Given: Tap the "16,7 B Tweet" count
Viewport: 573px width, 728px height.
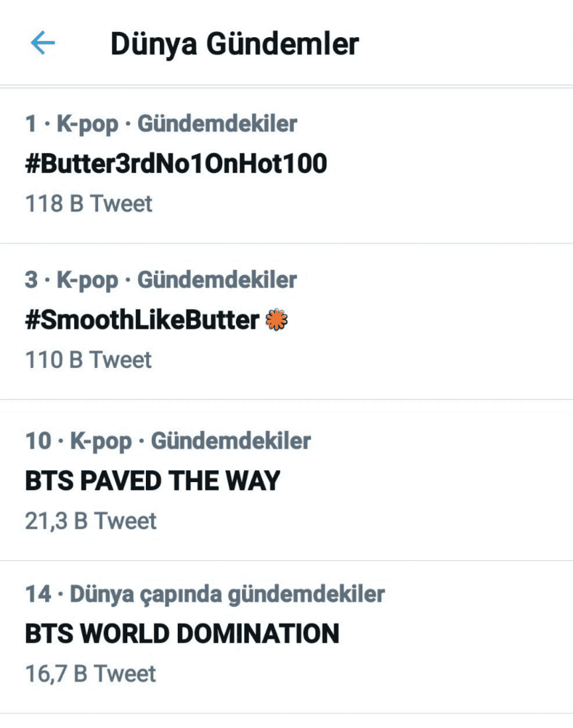Looking at the screenshot, I should pyautogui.click(x=91, y=674).
